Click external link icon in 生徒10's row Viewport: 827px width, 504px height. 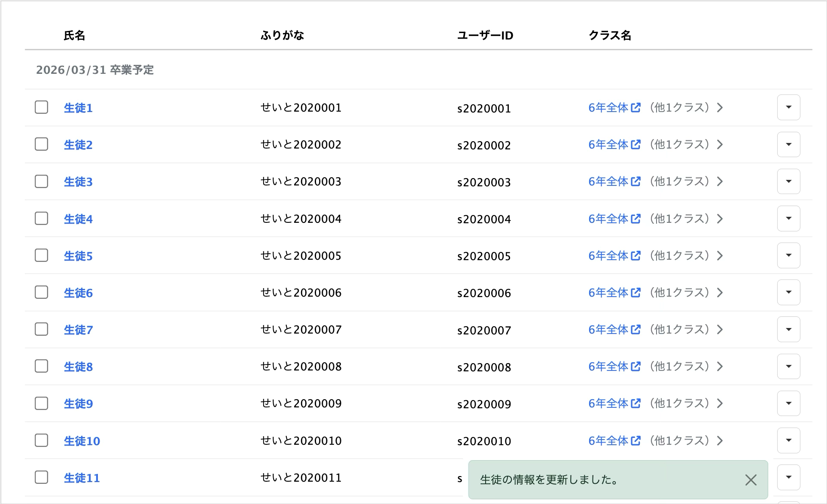[x=635, y=440]
